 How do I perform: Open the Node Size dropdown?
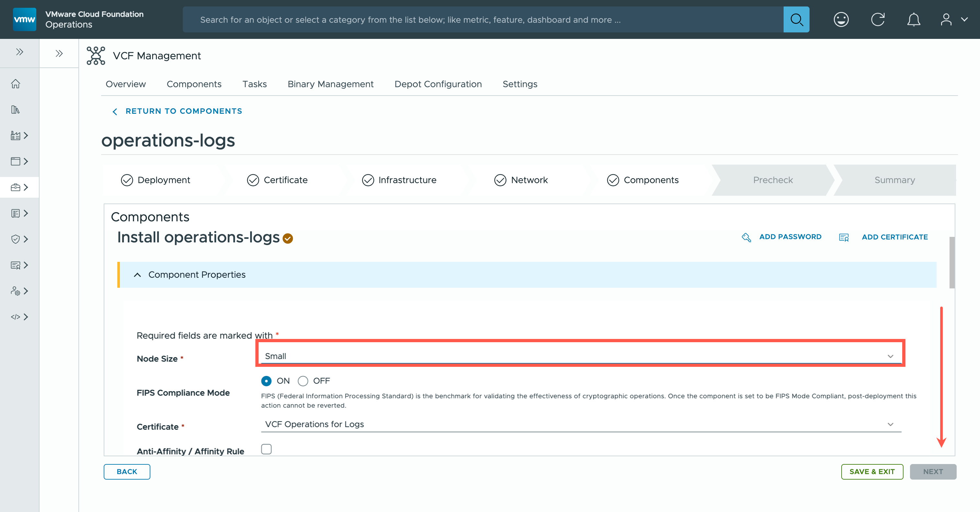(580, 356)
